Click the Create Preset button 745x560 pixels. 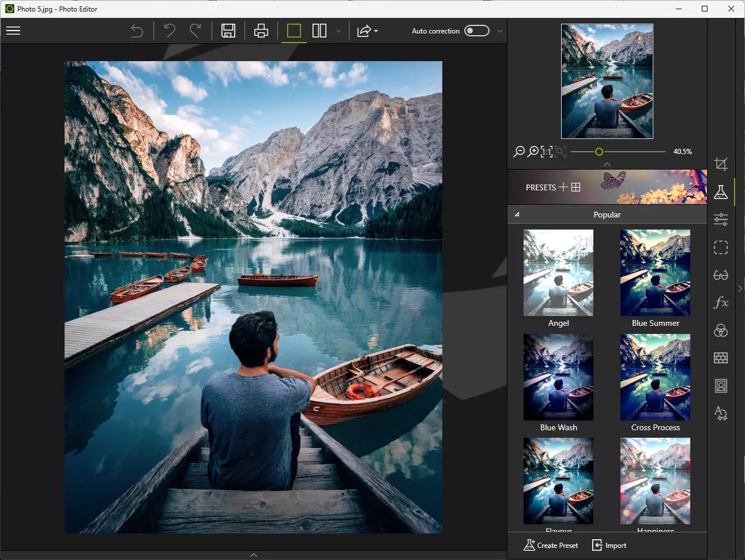click(x=551, y=545)
